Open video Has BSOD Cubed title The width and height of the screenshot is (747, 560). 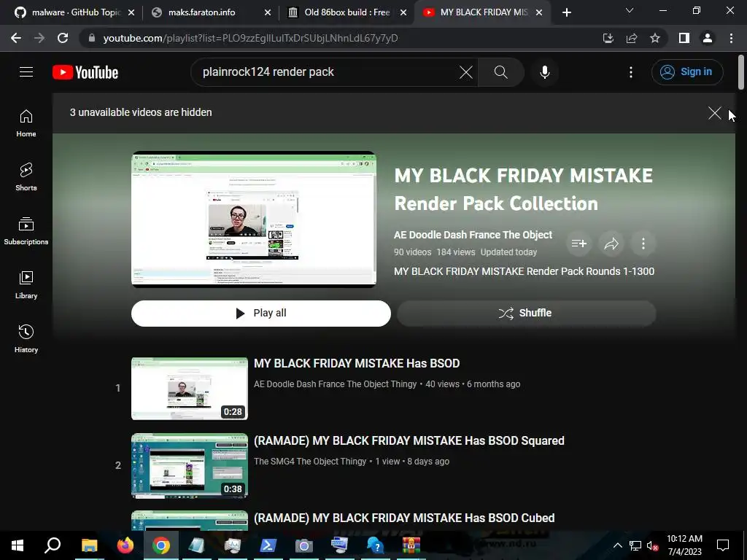click(404, 518)
